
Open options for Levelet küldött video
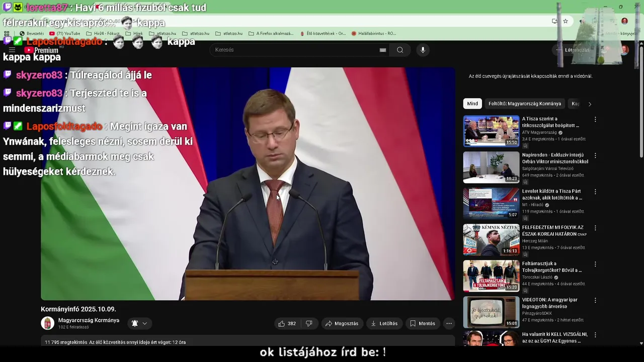(x=595, y=192)
